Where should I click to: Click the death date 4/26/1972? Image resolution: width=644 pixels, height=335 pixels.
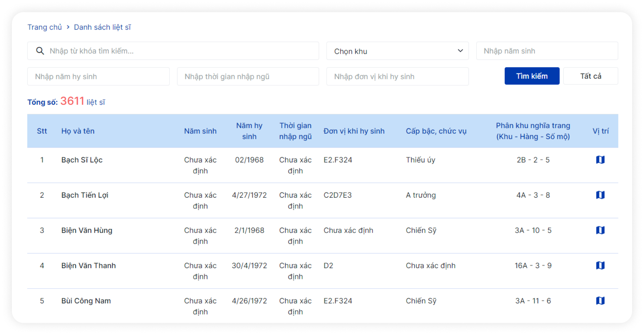[x=249, y=301]
